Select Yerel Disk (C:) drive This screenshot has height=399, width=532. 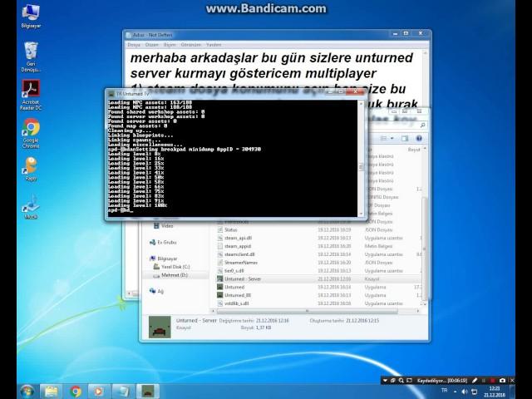(172, 267)
